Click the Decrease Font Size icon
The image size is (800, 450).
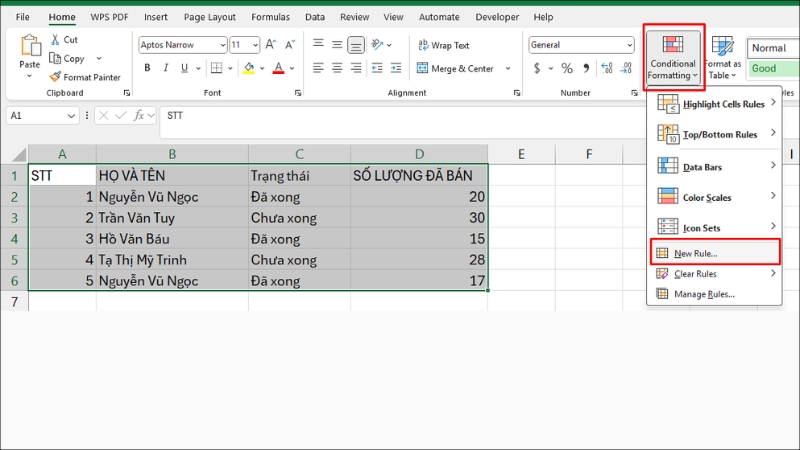pos(290,45)
